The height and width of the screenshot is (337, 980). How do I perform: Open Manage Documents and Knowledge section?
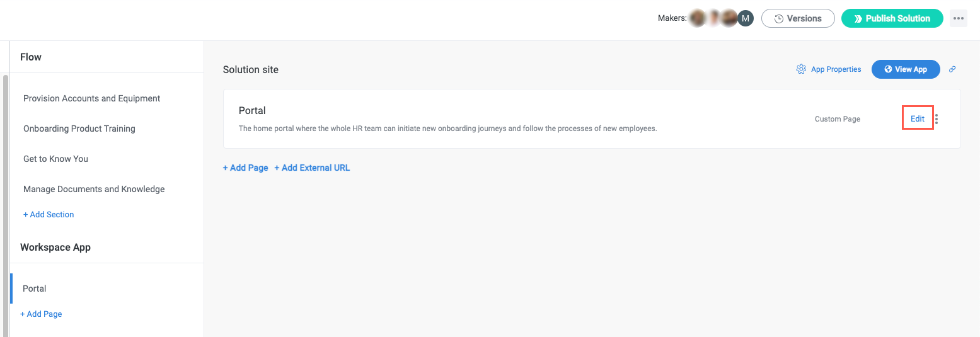[94, 189]
